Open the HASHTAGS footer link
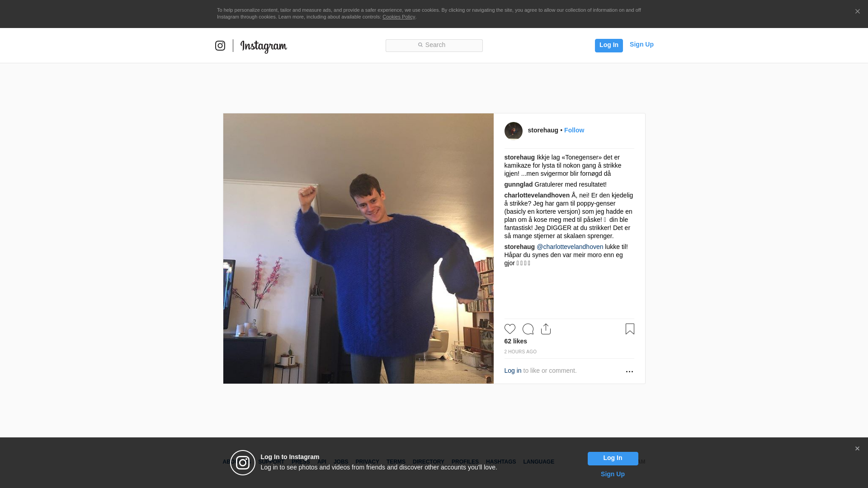The image size is (868, 488). (500, 462)
